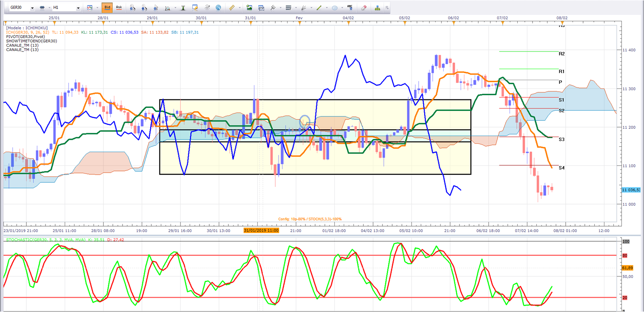This screenshot has width=644, height=312.
Task: Click the 11 036,53 current price tag
Action: (x=631, y=190)
